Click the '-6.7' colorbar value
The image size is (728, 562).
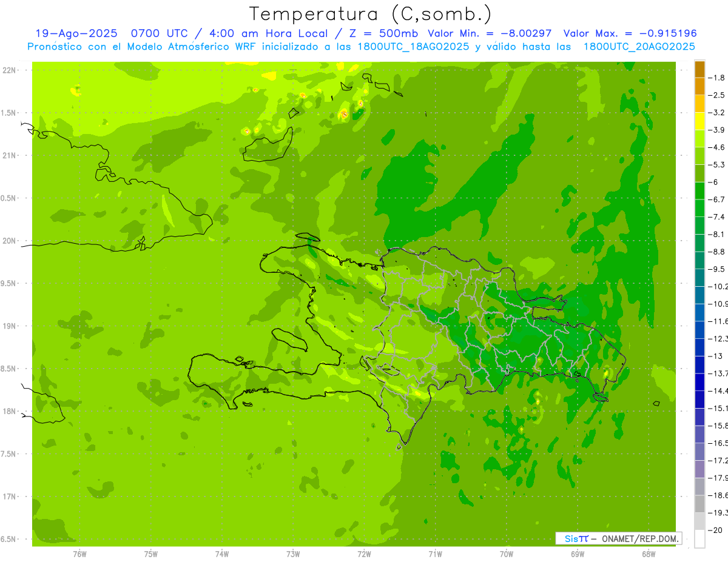[718, 199]
